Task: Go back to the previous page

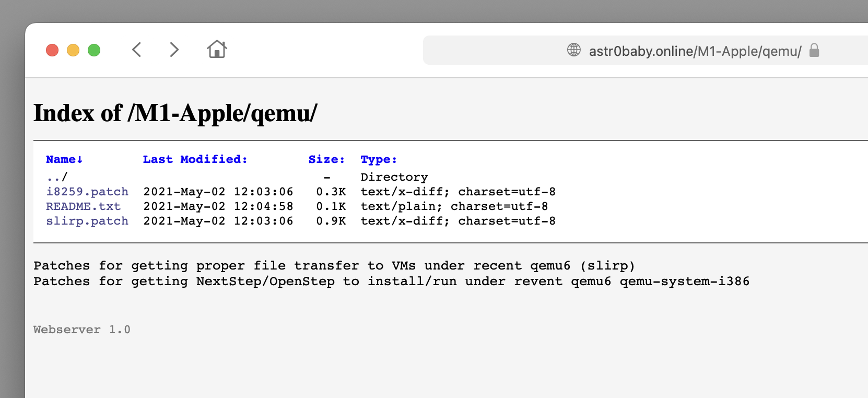Action: (x=137, y=50)
